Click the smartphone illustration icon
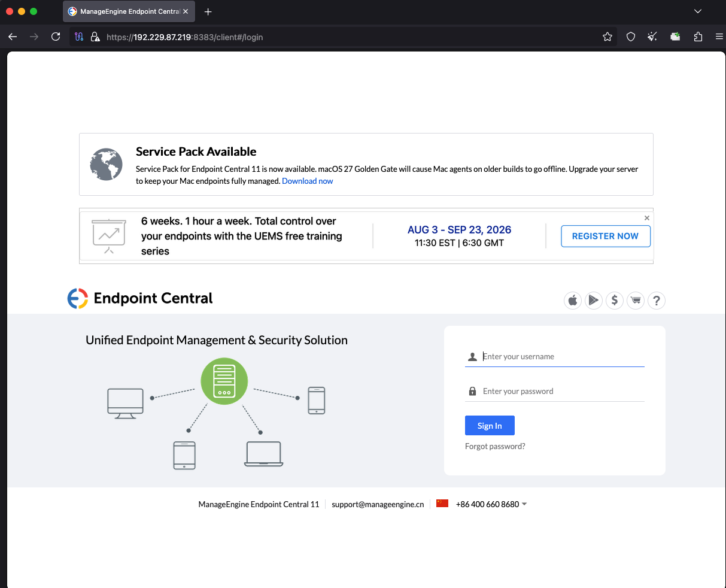Viewport: 726px width, 588px height. pyautogui.click(x=317, y=400)
